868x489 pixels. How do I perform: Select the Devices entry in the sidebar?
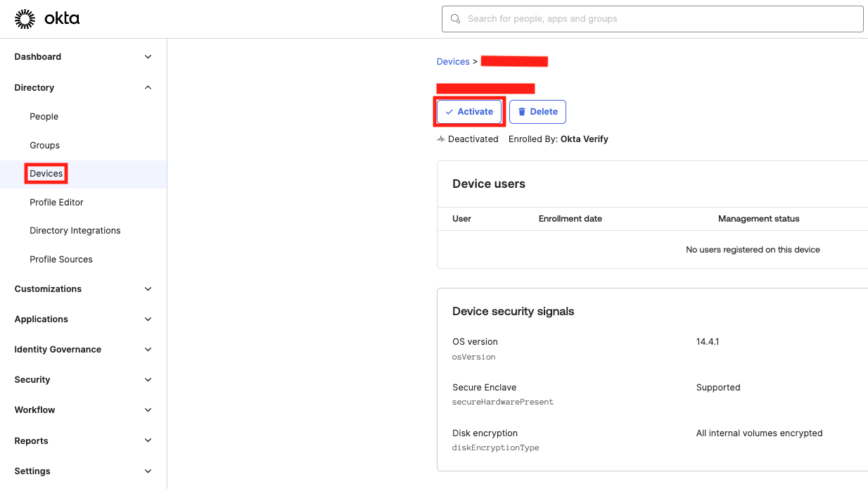tap(46, 173)
